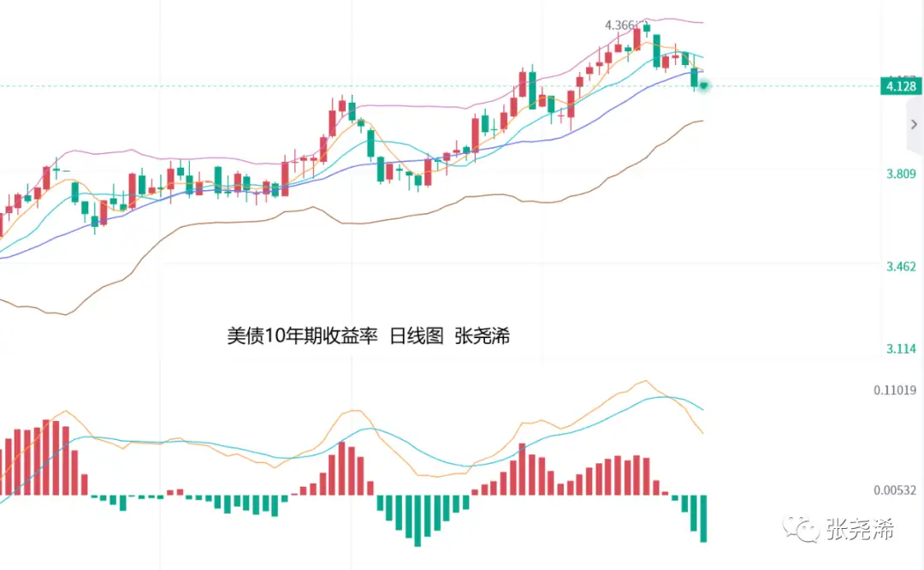Click the 3.462 price axis label

tap(901, 267)
